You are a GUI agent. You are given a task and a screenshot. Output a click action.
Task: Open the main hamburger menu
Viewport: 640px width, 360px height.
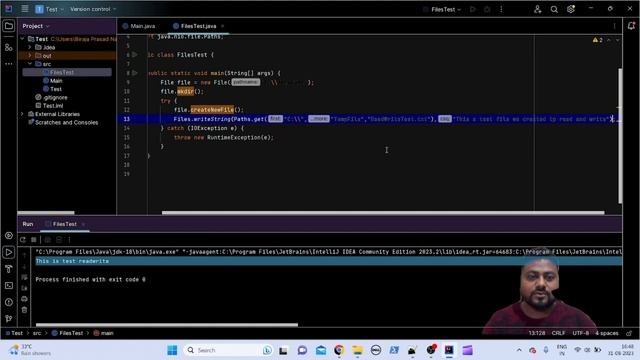pyautogui.click(x=25, y=9)
